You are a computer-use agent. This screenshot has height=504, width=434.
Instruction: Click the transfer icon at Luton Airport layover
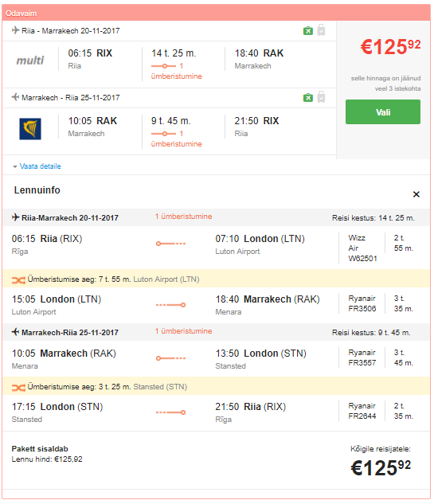click(x=18, y=280)
